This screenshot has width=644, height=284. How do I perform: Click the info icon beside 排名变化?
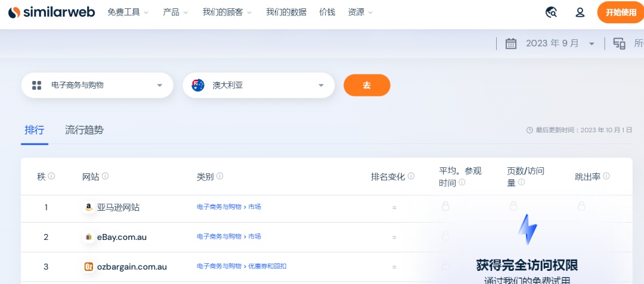pyautogui.click(x=411, y=176)
